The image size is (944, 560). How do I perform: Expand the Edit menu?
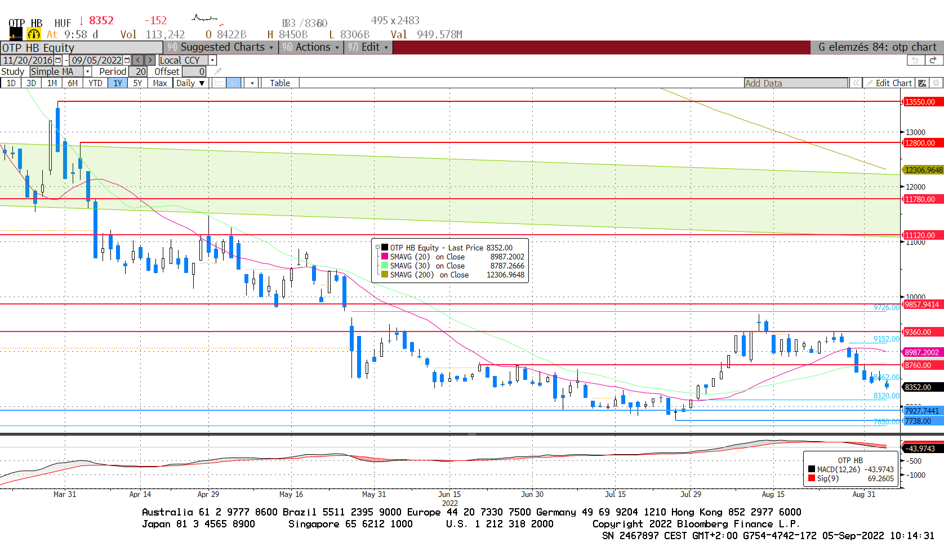(368, 47)
